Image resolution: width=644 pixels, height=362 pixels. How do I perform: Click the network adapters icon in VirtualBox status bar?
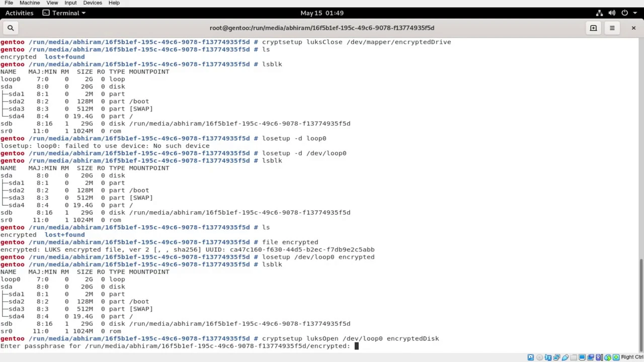[x=556, y=357]
